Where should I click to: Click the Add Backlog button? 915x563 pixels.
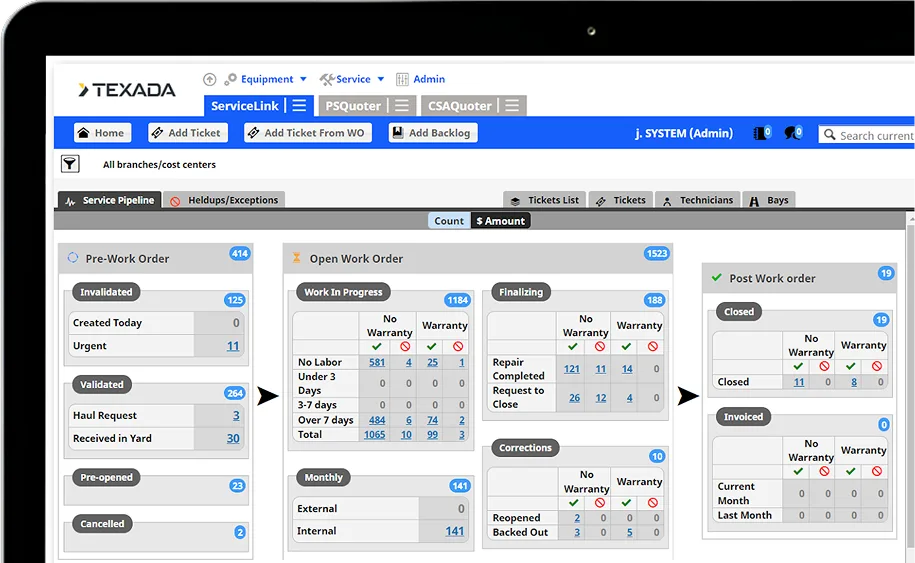pos(433,133)
